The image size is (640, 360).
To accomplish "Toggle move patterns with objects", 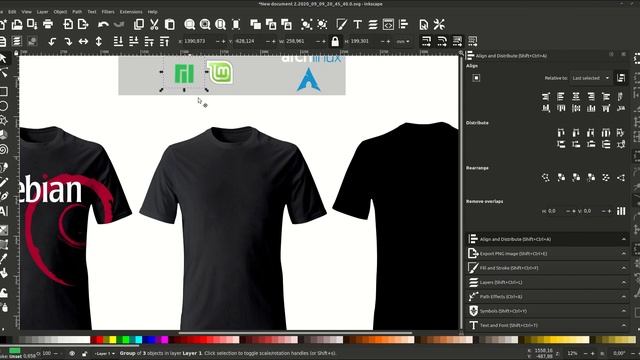I will coord(473,41).
